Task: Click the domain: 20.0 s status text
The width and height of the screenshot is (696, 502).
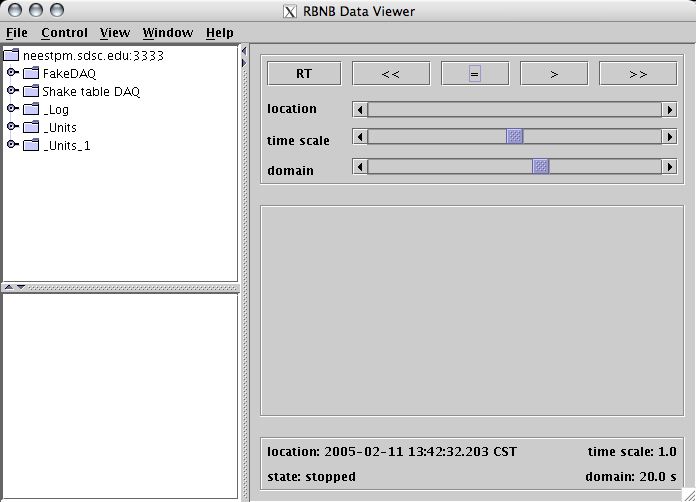Action: (x=631, y=477)
